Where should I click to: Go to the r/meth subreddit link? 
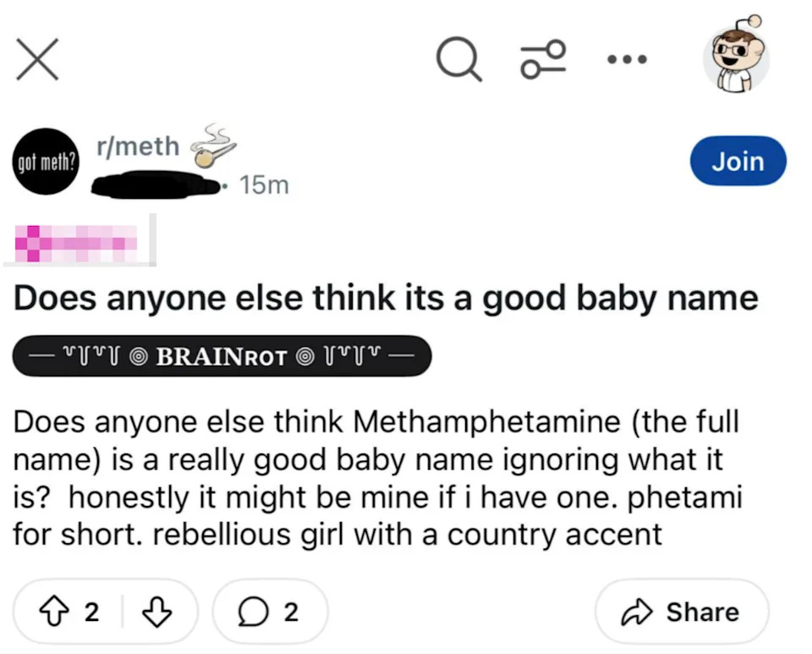(138, 146)
